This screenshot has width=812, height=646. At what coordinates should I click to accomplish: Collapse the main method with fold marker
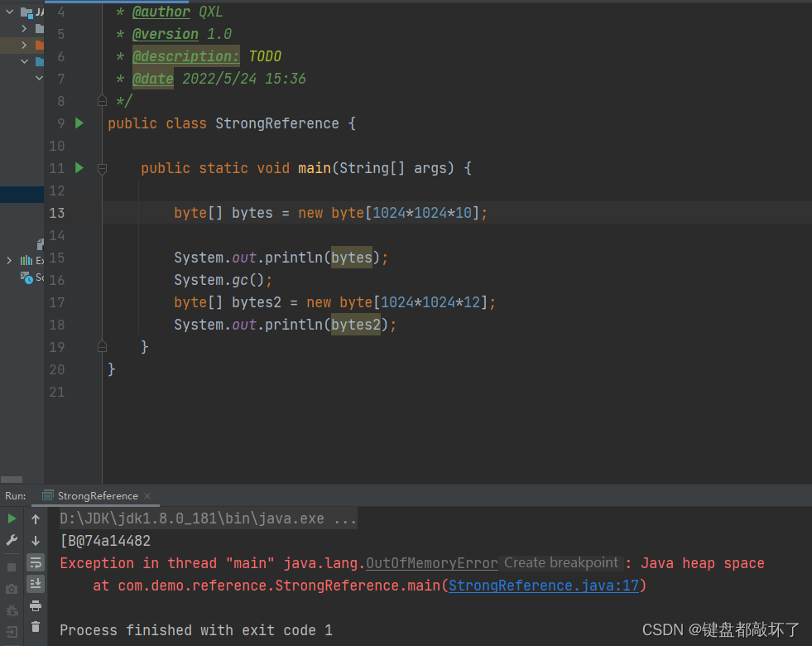tap(101, 167)
